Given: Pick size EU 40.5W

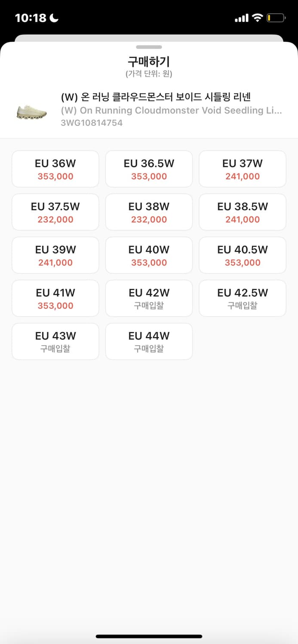Looking at the screenshot, I should coord(242,255).
